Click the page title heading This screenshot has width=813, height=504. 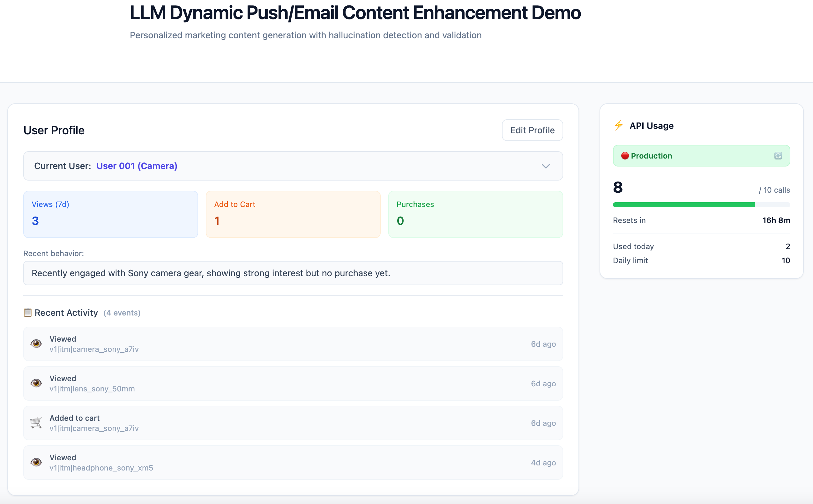(x=355, y=13)
